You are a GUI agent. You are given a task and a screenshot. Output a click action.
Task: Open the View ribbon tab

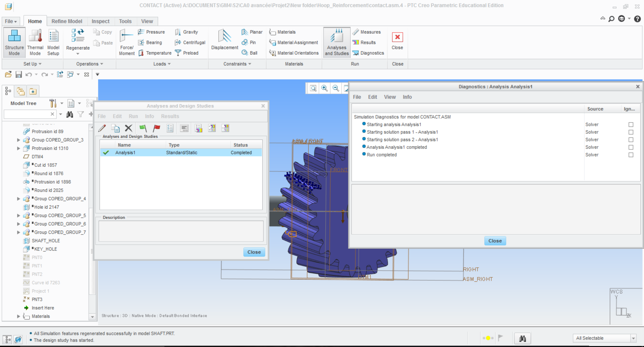point(147,21)
